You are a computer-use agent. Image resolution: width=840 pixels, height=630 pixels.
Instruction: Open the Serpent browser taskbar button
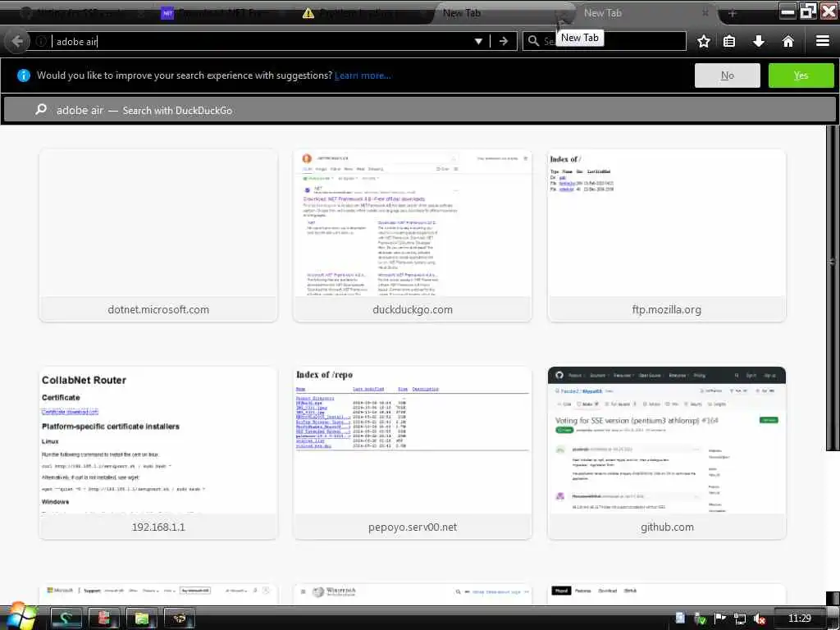[x=66, y=619]
